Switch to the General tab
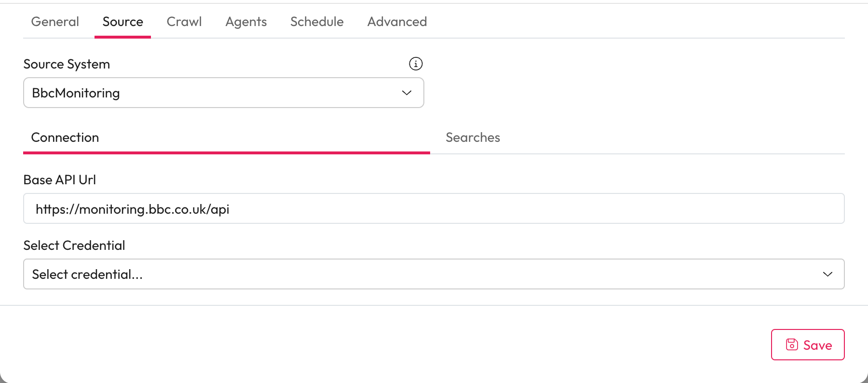 (x=55, y=22)
